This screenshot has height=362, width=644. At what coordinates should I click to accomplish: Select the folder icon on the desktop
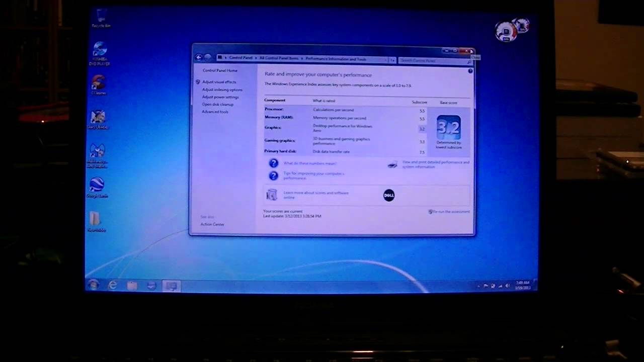(x=95, y=221)
